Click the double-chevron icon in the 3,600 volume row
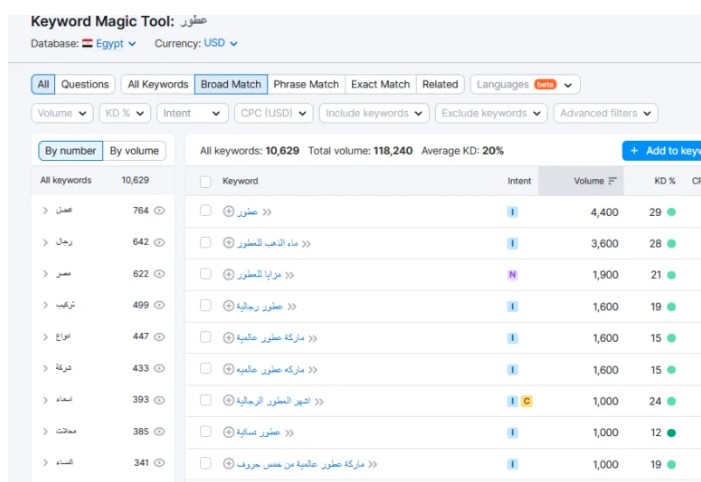 306,244
